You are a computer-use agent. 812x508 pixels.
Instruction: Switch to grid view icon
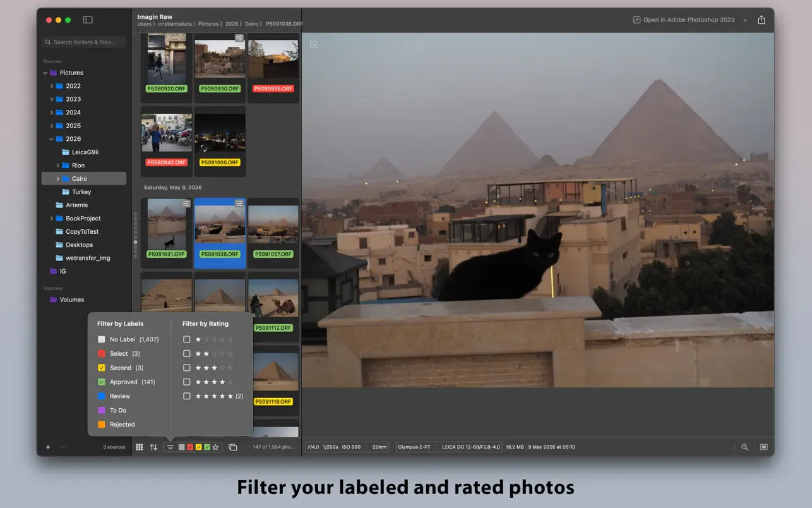139,447
